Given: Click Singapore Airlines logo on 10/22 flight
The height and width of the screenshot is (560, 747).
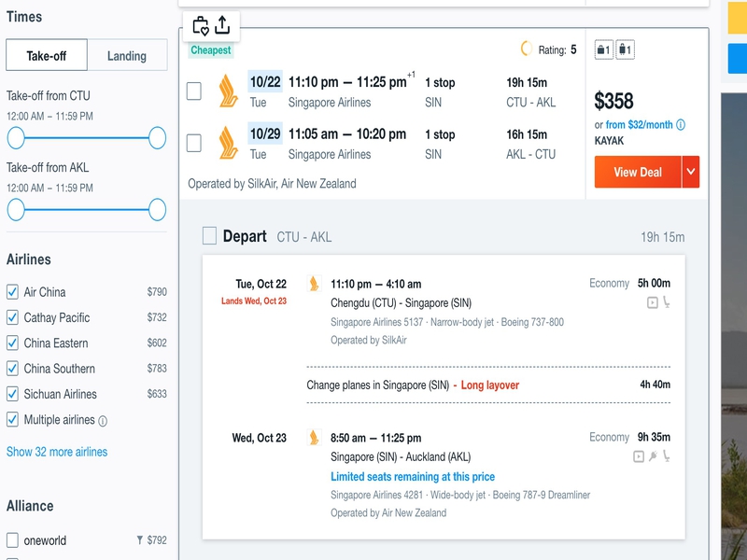Looking at the screenshot, I should pos(228,91).
